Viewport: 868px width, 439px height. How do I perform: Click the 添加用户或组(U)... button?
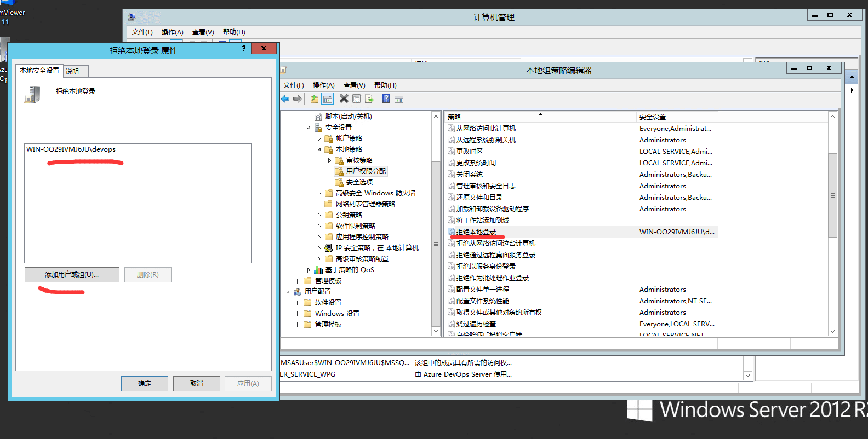72,275
